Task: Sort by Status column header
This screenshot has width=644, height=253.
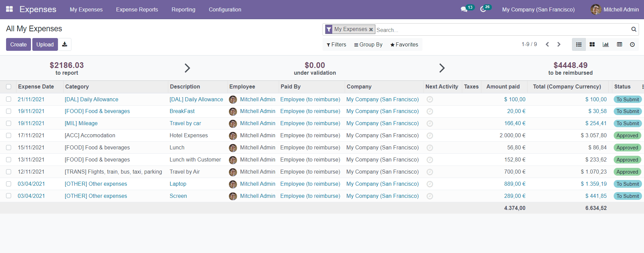Action: click(622, 86)
